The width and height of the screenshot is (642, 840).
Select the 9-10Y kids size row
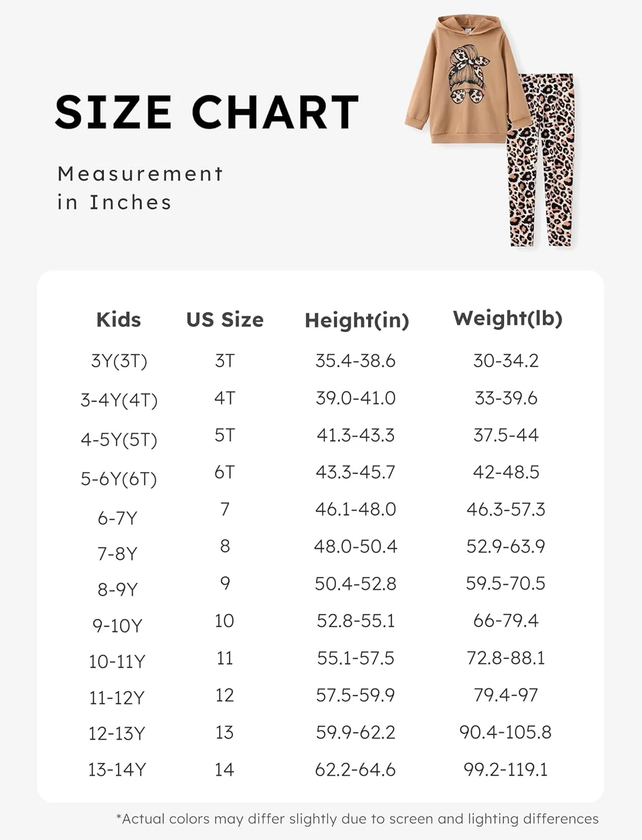click(x=117, y=626)
